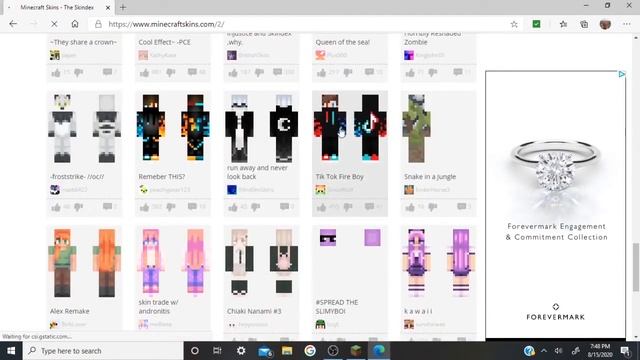
Task: Add this page to favorites star
Action: 514,24
